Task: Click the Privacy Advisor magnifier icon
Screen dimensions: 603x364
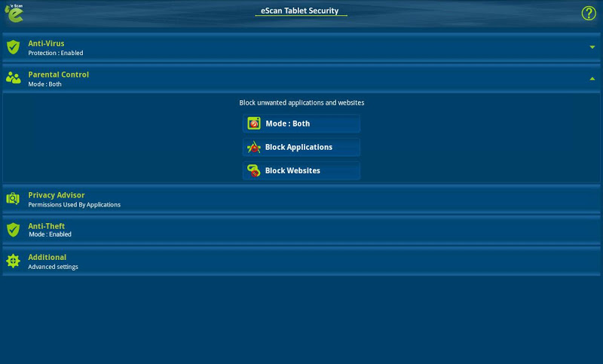Action: tap(13, 199)
